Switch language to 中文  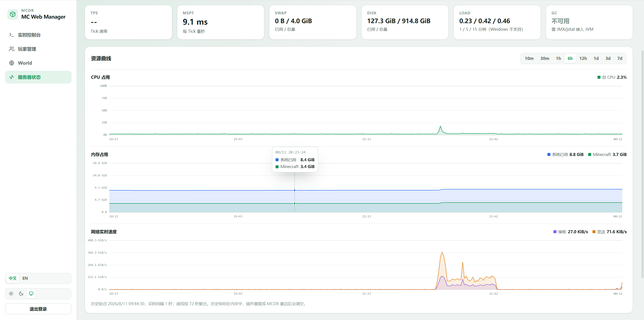[13, 278]
